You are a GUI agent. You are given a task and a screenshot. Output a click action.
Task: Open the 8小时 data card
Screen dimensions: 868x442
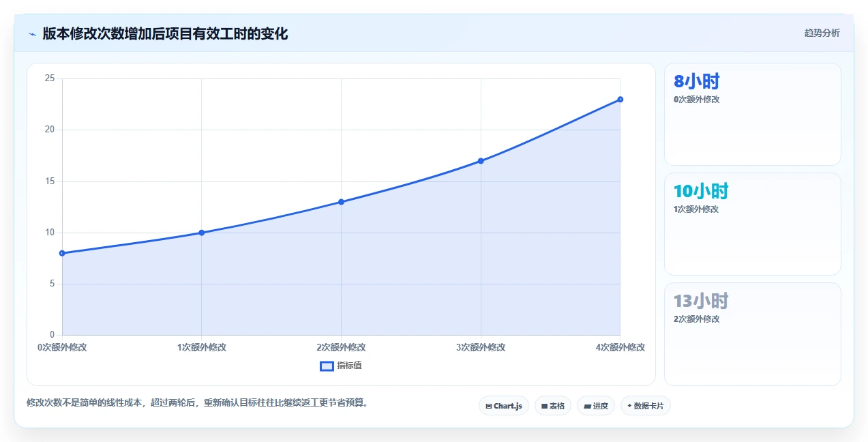[753, 115]
